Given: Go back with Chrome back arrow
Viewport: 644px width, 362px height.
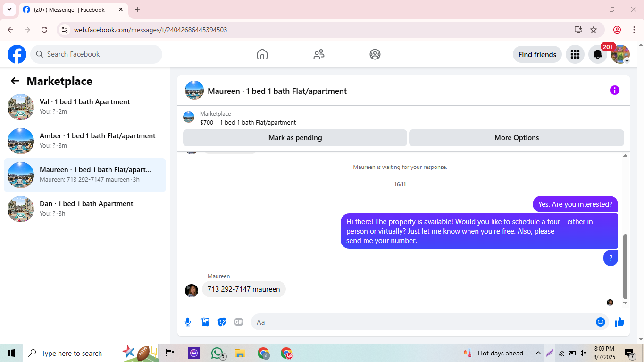Looking at the screenshot, I should [10, 30].
